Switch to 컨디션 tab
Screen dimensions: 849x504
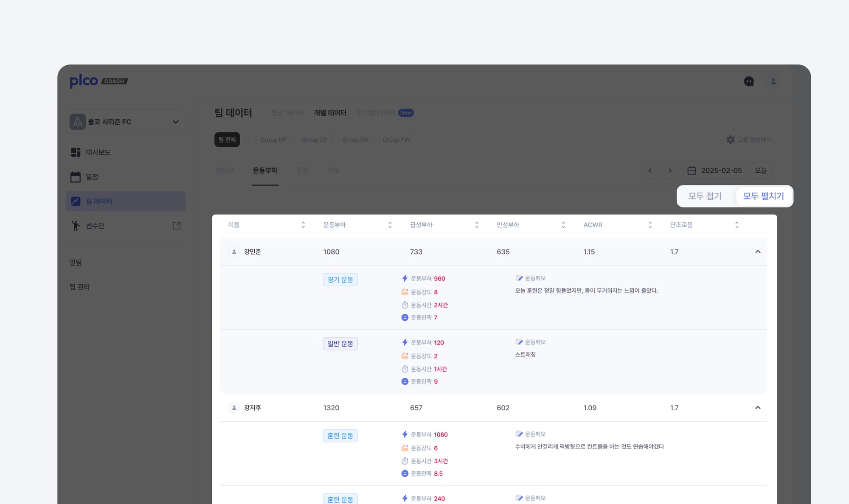pyautogui.click(x=225, y=171)
